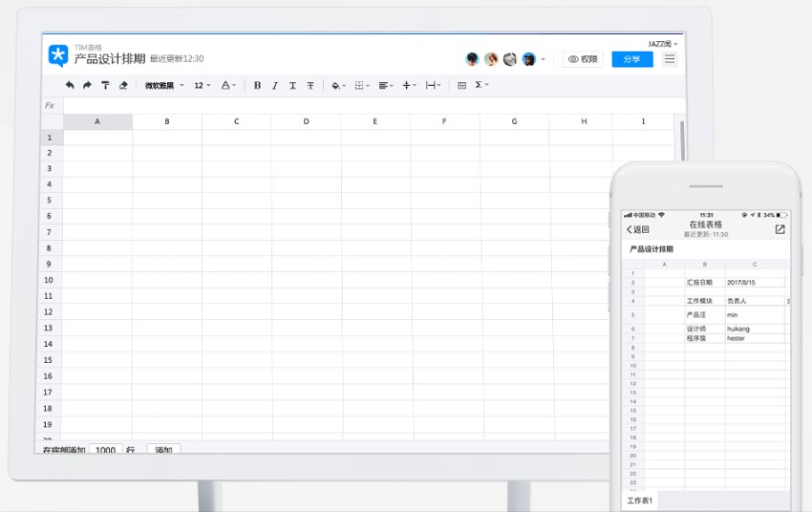The height and width of the screenshot is (512, 812).
Task: Open the 工作表1 sheet tab on the phone
Action: pos(640,501)
